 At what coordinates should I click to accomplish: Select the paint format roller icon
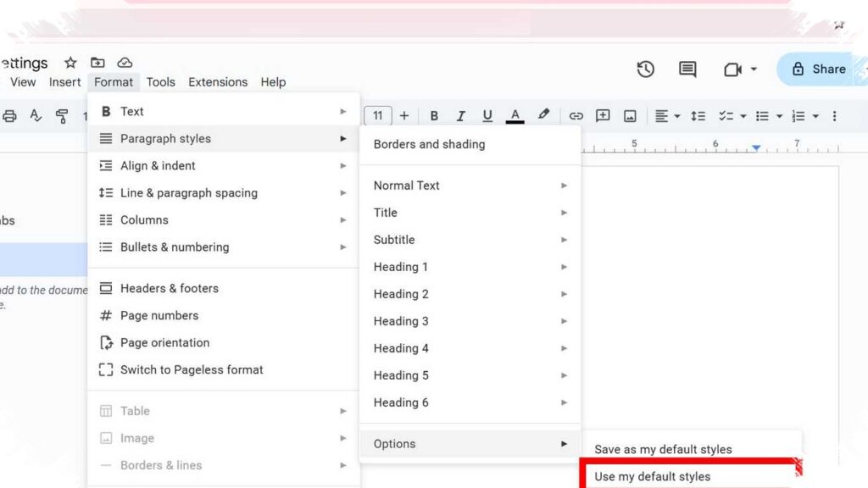pos(61,116)
